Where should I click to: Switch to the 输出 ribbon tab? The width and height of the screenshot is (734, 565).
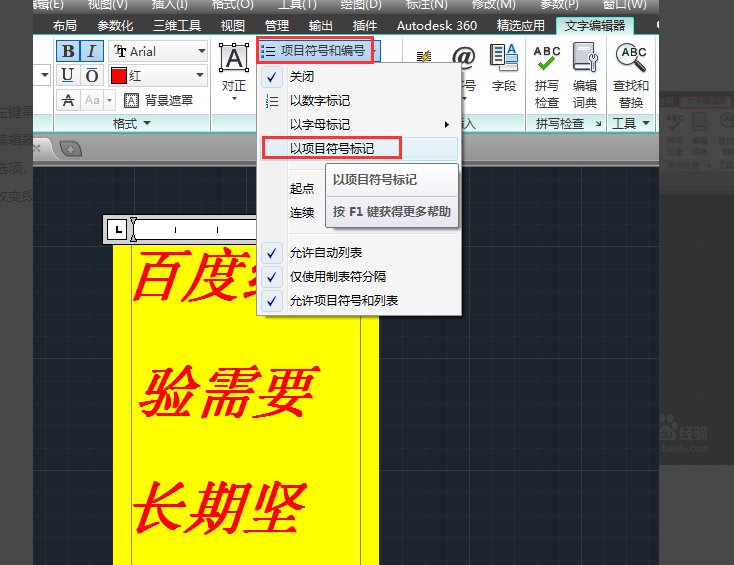coord(321,26)
